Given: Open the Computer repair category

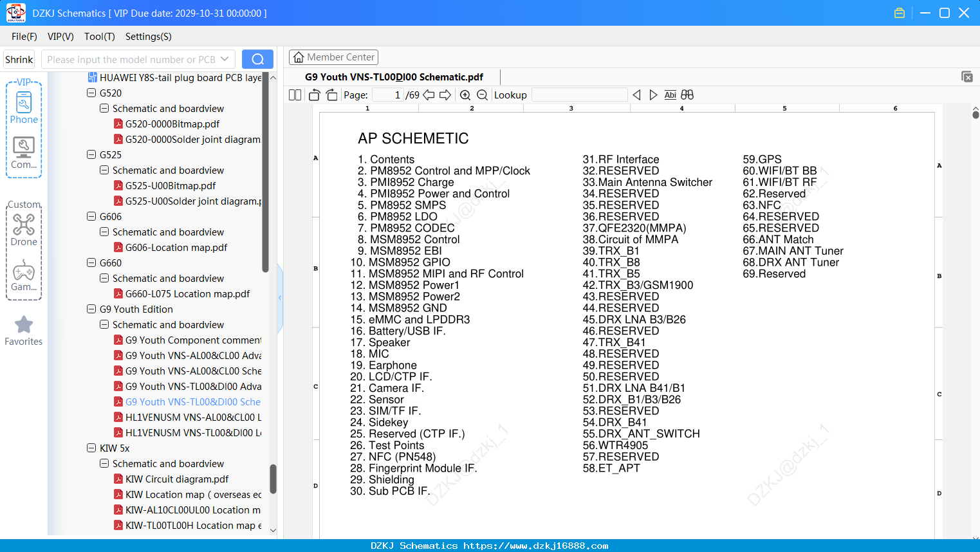Looking at the screenshot, I should (24, 153).
